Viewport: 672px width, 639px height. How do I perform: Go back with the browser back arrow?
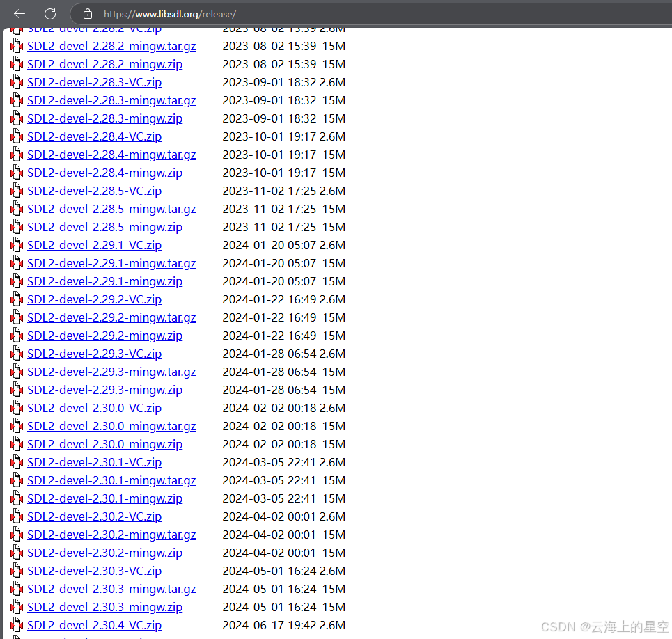pyautogui.click(x=19, y=14)
